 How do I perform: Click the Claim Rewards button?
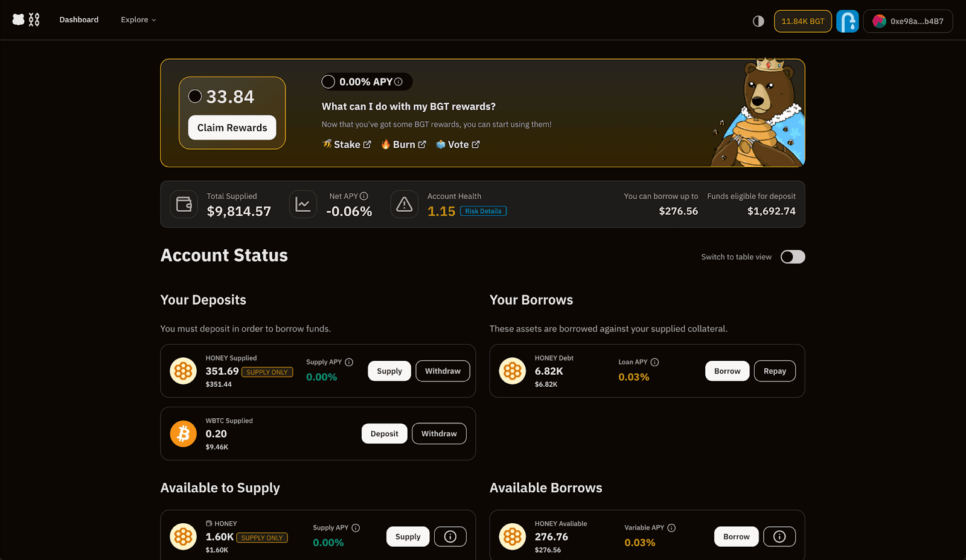pyautogui.click(x=232, y=127)
